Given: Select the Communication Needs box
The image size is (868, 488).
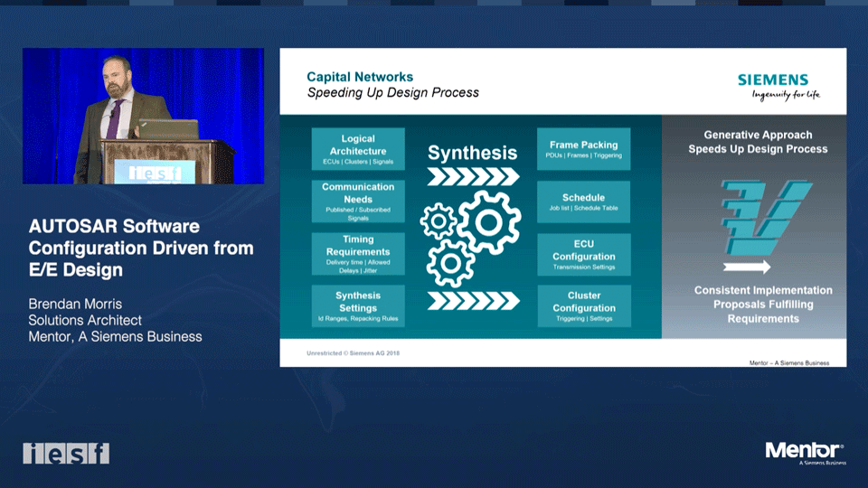Looking at the screenshot, I should click(358, 202).
